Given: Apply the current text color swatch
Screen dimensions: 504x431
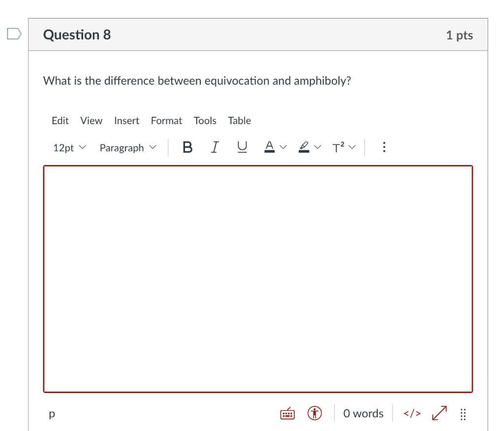Looking at the screenshot, I should [x=269, y=147].
